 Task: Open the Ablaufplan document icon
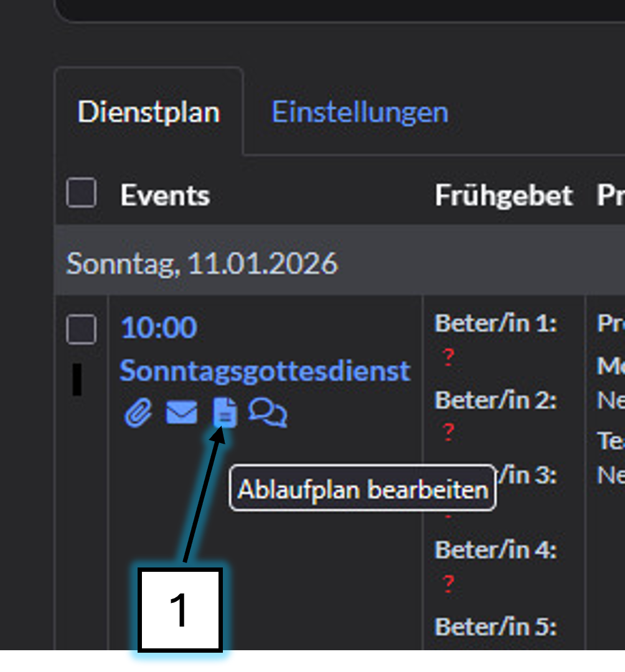225,413
